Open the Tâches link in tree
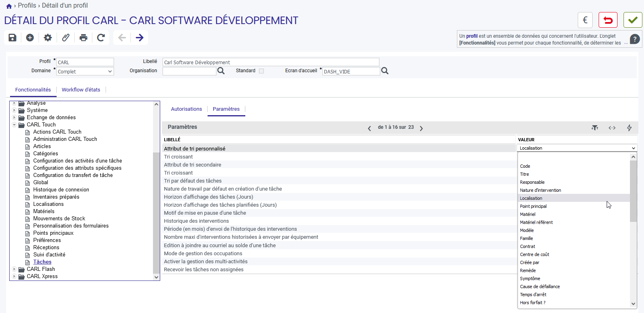644x313 pixels. (42, 262)
